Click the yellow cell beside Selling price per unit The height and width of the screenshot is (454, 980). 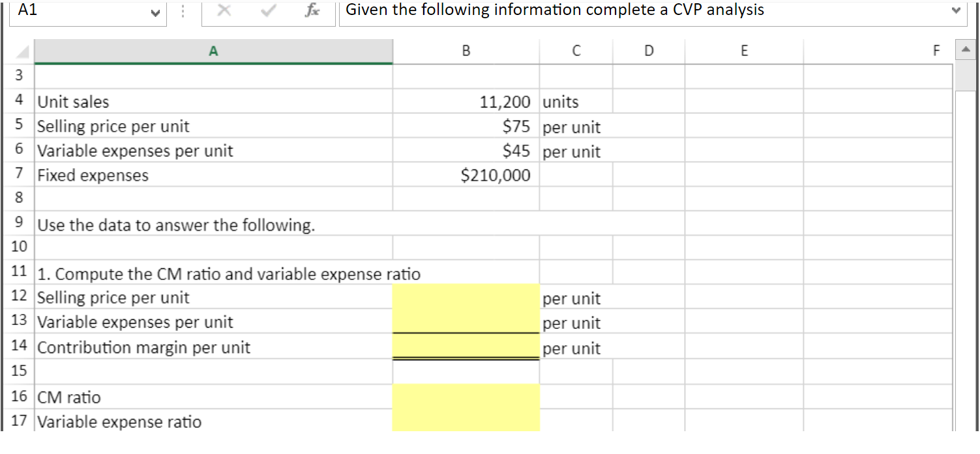(x=465, y=298)
